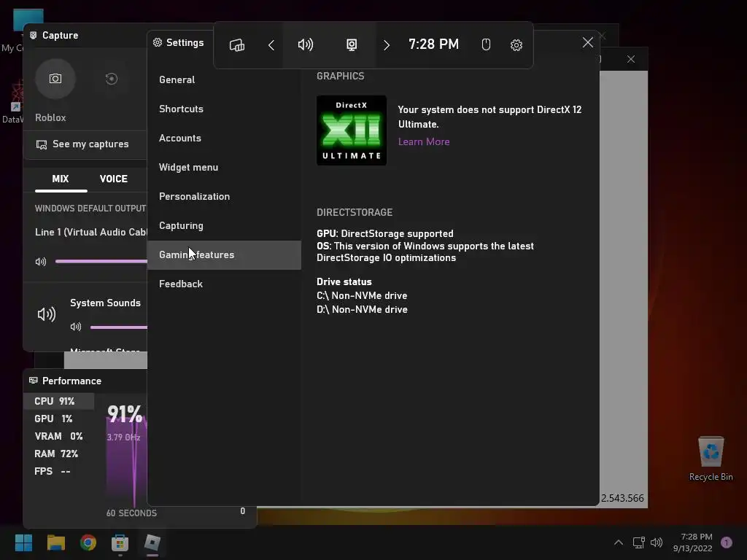Open File Explorer from the taskbar

[55, 542]
